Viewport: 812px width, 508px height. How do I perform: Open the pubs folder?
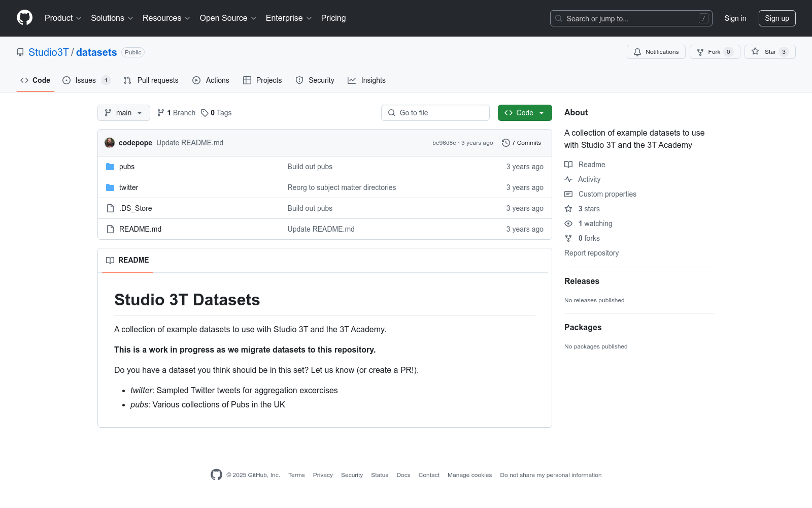pyautogui.click(x=127, y=167)
